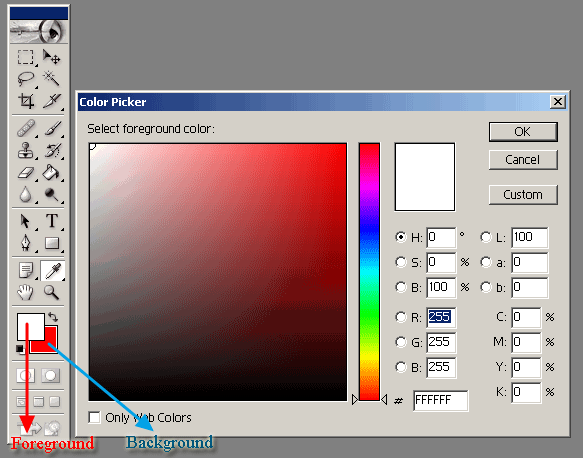Select the Healing Brush tool

(25, 129)
